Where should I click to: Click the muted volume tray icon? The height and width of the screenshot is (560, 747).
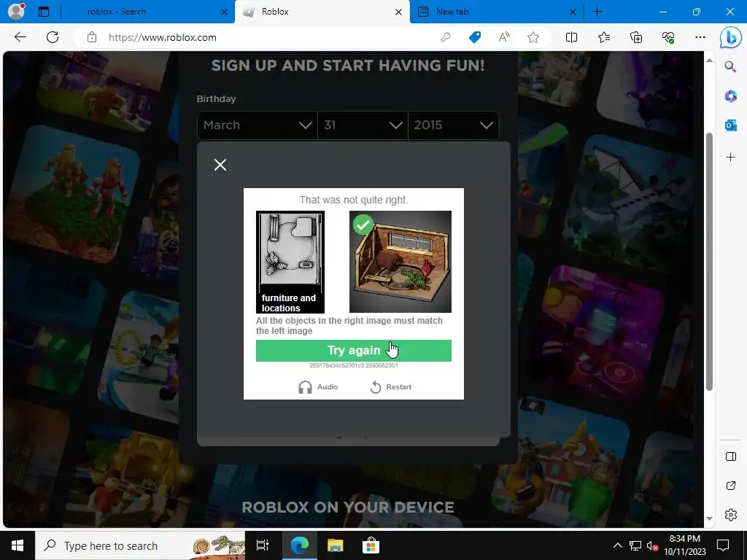point(653,545)
